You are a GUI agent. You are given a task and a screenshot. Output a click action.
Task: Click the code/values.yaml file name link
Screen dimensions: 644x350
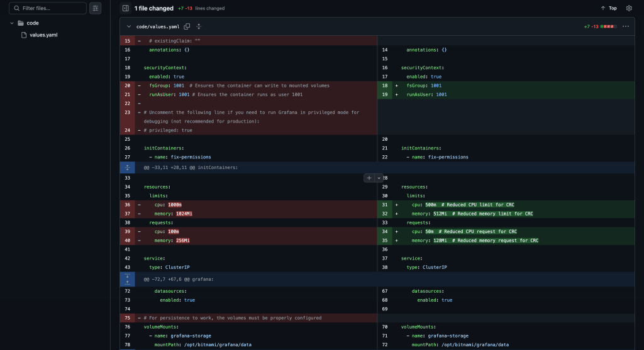tap(158, 26)
